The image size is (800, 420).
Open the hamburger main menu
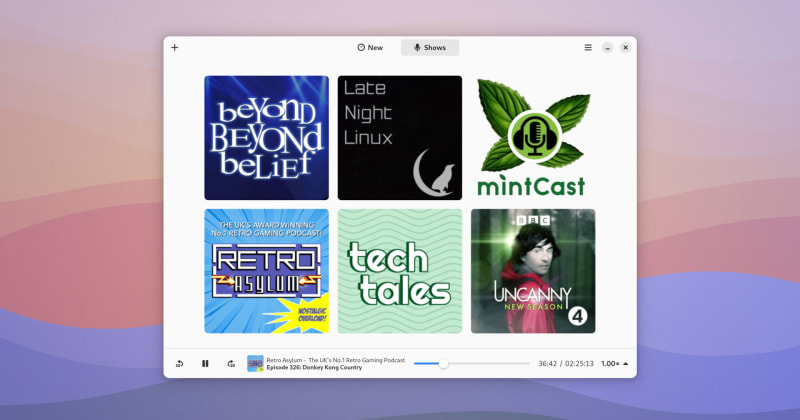[588, 47]
